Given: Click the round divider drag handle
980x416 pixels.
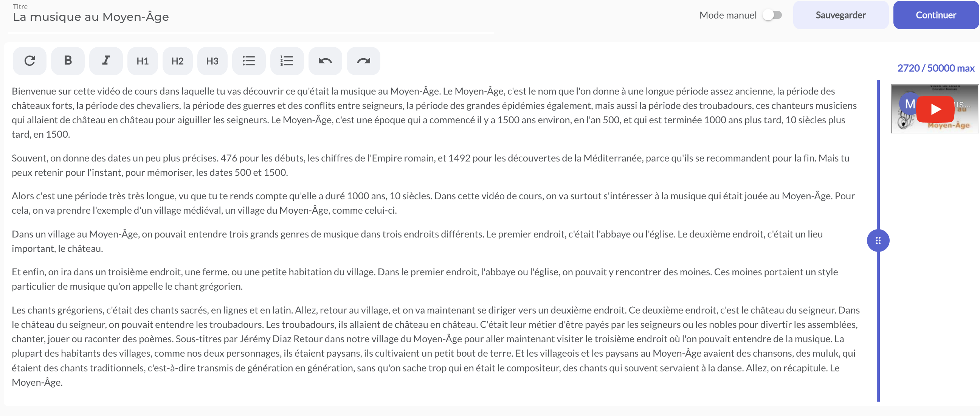Looking at the screenshot, I should (x=878, y=241).
